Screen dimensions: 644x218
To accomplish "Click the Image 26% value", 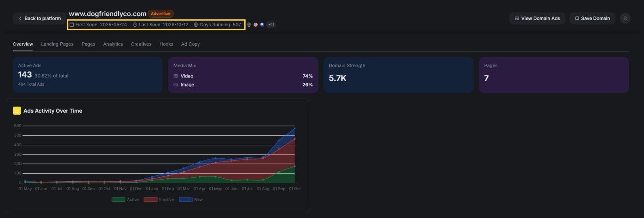I will click(307, 85).
